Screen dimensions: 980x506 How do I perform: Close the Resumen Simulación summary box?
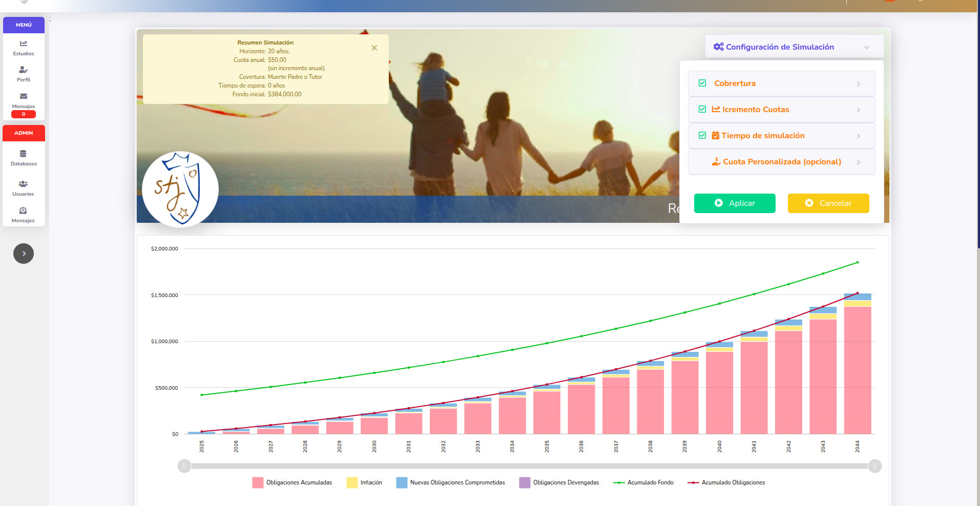374,48
